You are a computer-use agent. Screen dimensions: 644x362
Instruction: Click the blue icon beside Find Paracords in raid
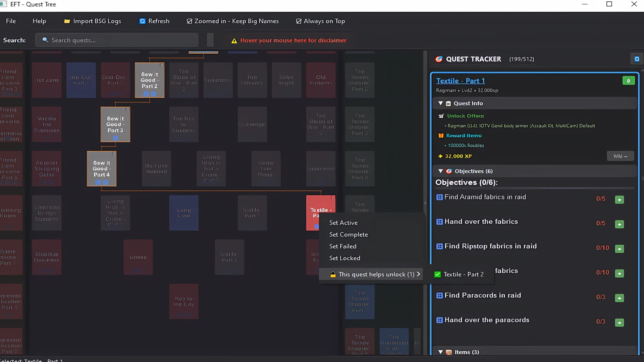pos(439,296)
